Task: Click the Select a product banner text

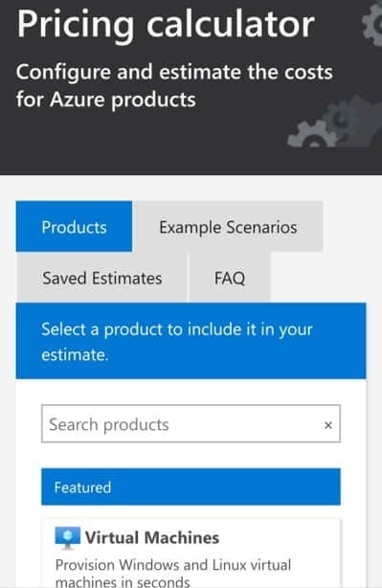Action: click(176, 342)
